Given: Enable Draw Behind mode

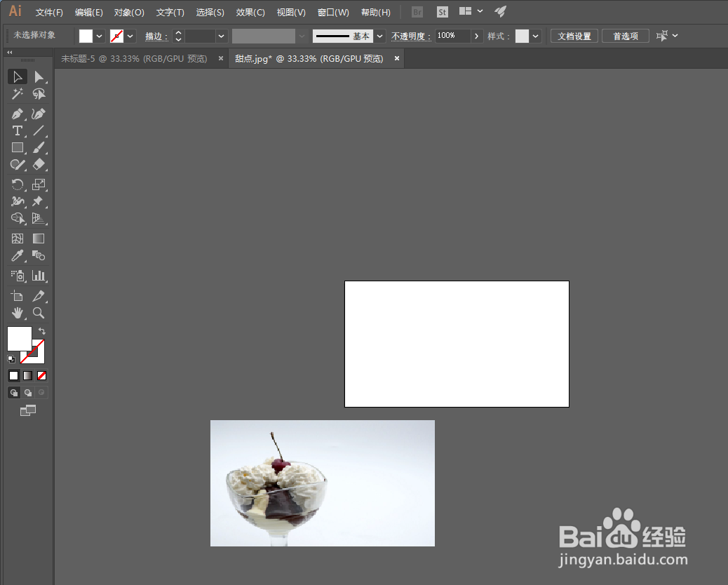Looking at the screenshot, I should 28,393.
